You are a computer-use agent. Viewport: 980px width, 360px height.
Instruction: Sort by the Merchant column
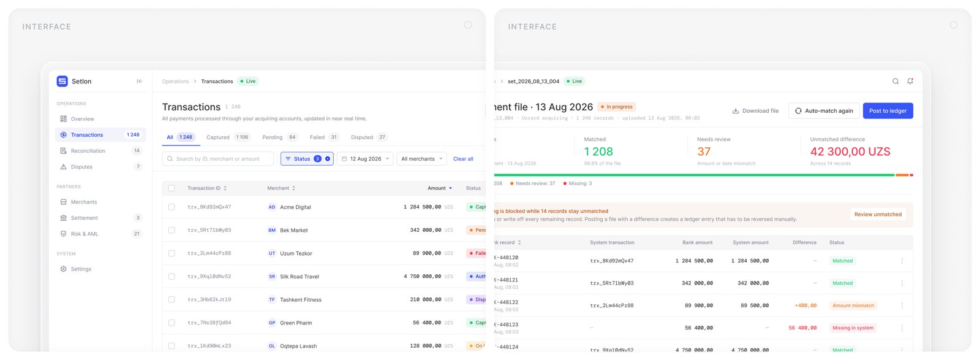(281, 188)
